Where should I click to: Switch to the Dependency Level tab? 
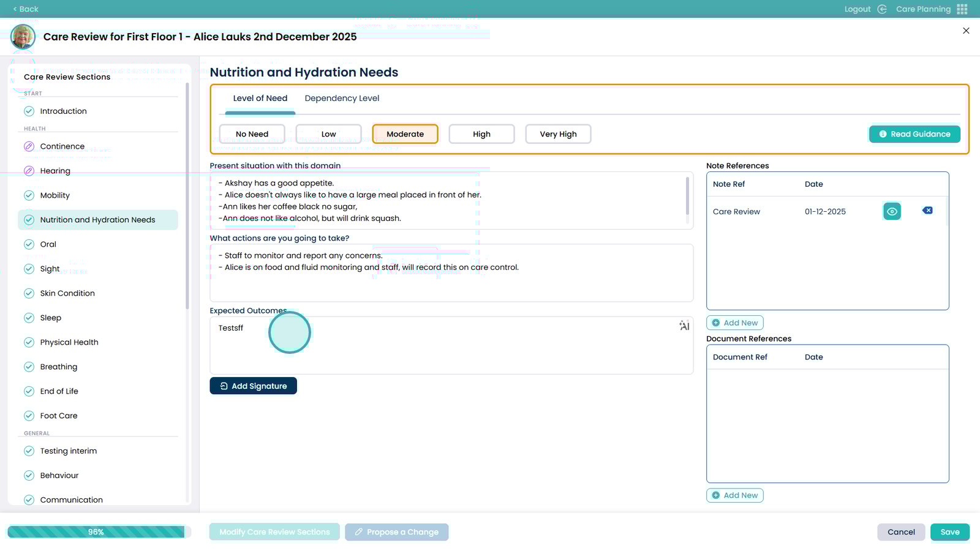pyautogui.click(x=342, y=99)
